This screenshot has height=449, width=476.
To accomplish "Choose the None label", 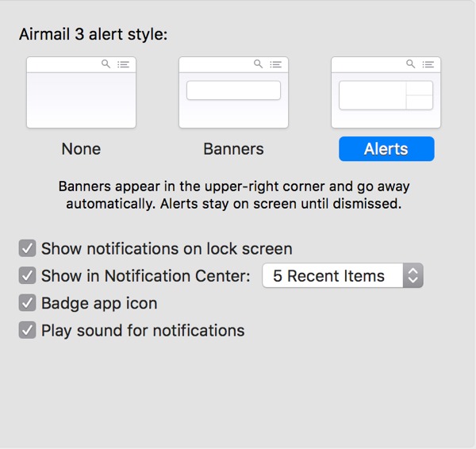I will [x=81, y=149].
